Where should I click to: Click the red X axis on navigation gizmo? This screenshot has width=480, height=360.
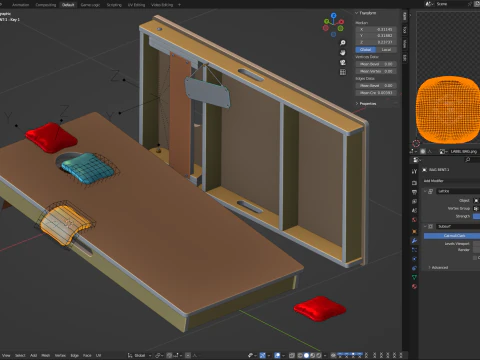pos(342,22)
